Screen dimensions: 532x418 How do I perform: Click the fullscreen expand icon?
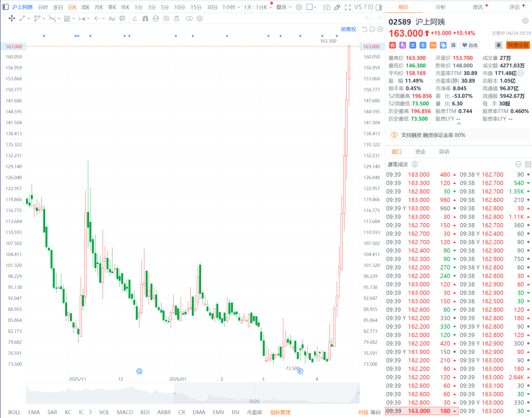347,7
